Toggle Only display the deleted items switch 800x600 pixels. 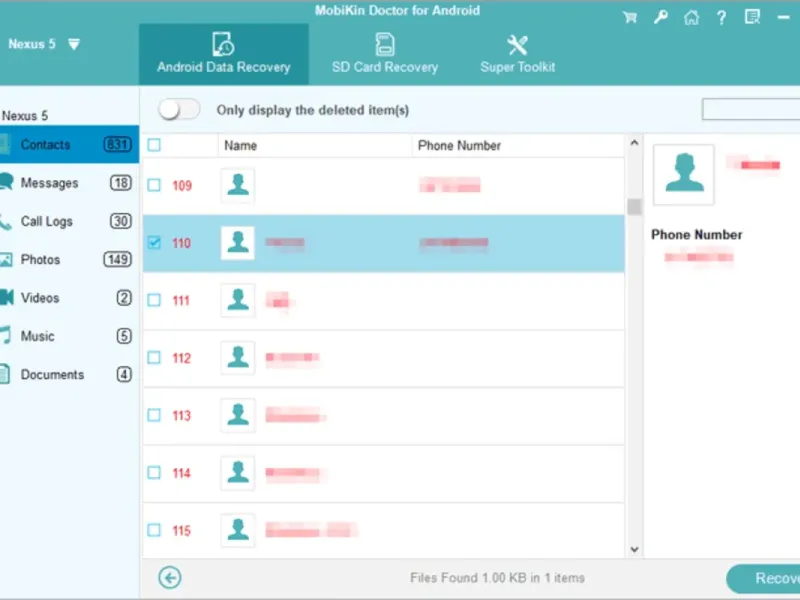179,109
